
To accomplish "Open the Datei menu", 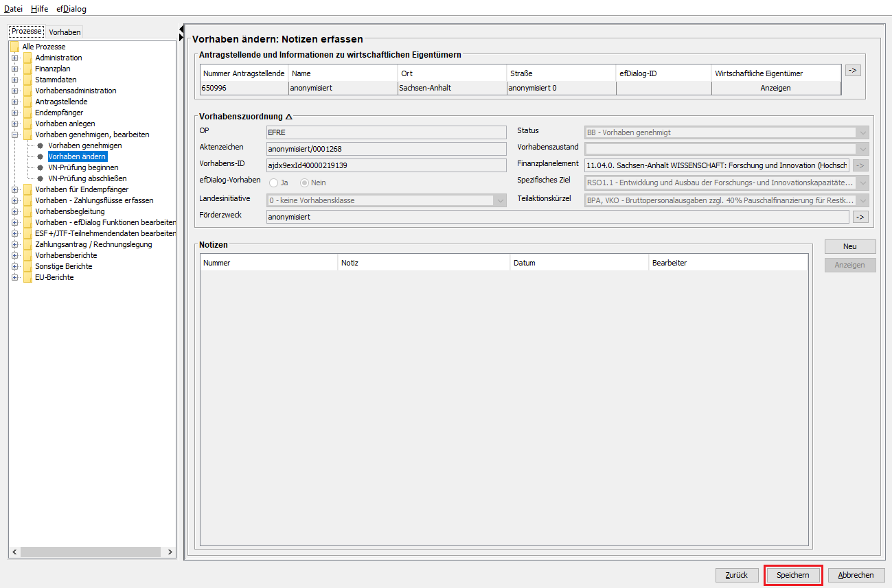I will pyautogui.click(x=14, y=9).
